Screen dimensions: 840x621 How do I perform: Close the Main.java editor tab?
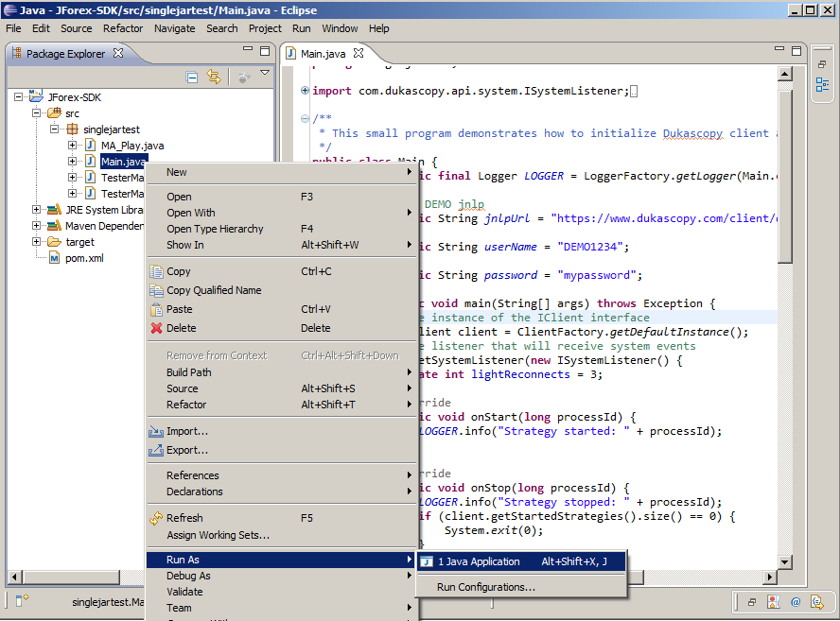359,53
